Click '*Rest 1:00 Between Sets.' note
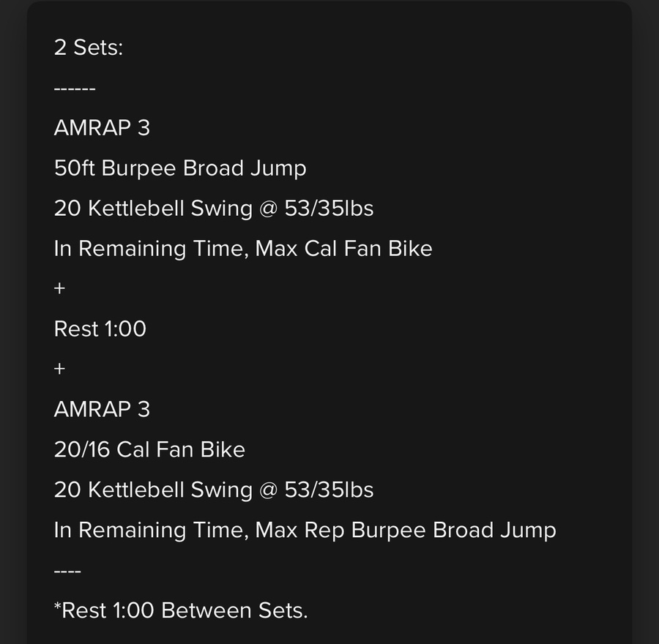Image resolution: width=659 pixels, height=644 pixels. click(181, 610)
